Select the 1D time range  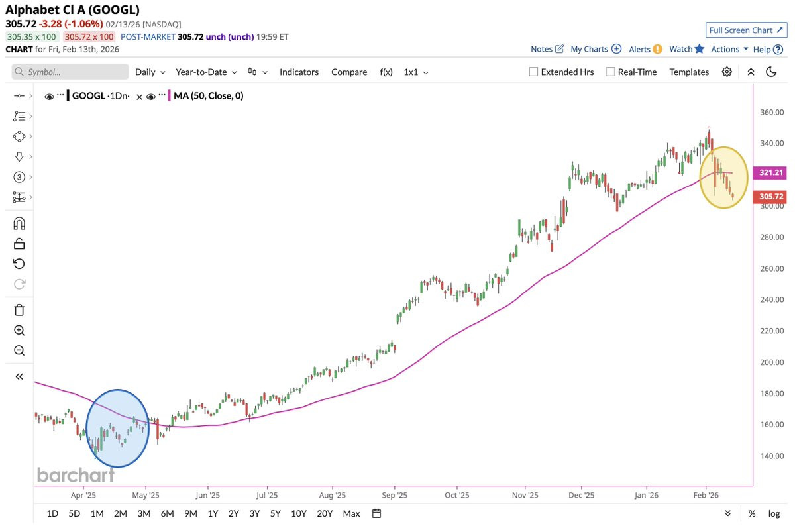[53, 513]
